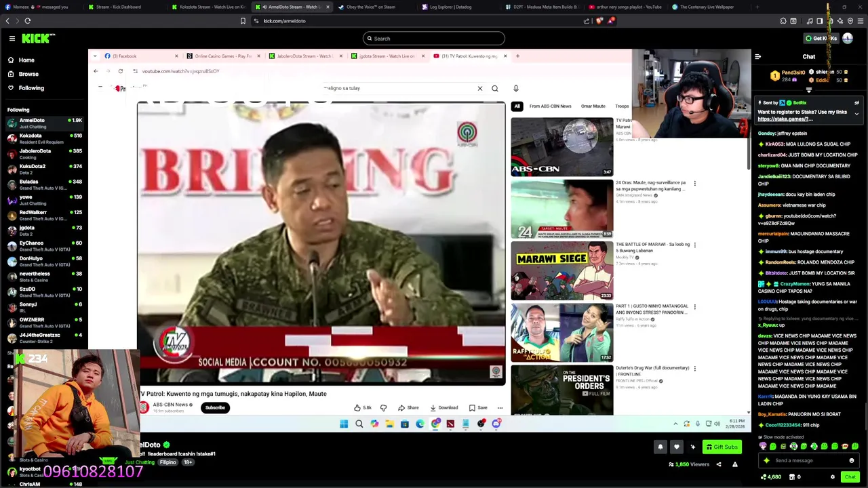Click Windows taskbar search icon

(359, 424)
